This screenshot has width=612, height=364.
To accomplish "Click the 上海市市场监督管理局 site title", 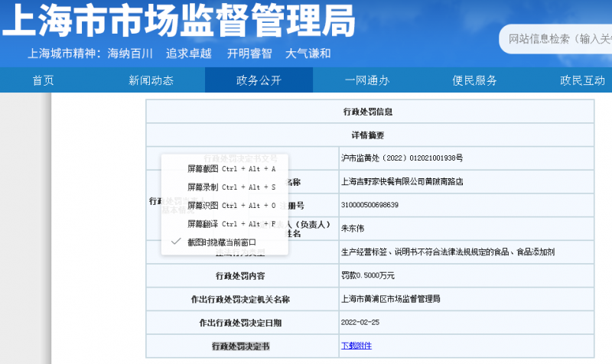I will pyautogui.click(x=179, y=21).
